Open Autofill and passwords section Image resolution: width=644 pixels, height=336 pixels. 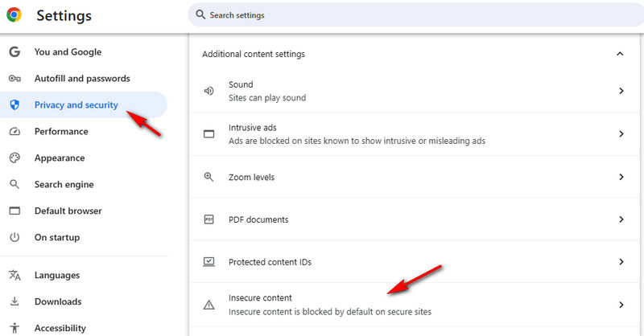(84, 78)
